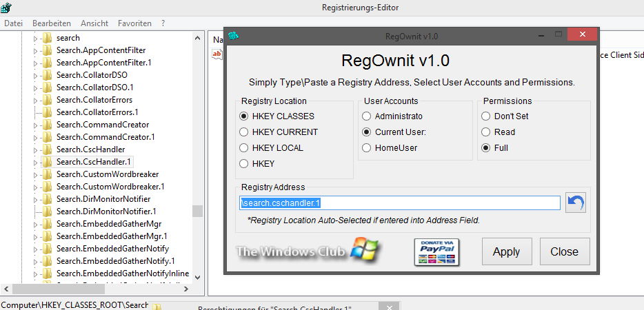
Task: Click the folder icon of Search.AppContentFilter.1
Action: [x=48, y=63]
